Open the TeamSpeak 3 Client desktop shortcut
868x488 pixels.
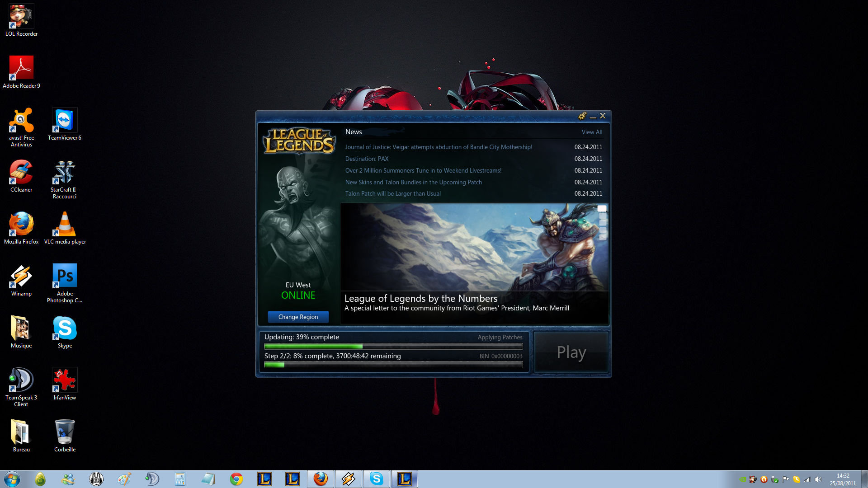21,387
